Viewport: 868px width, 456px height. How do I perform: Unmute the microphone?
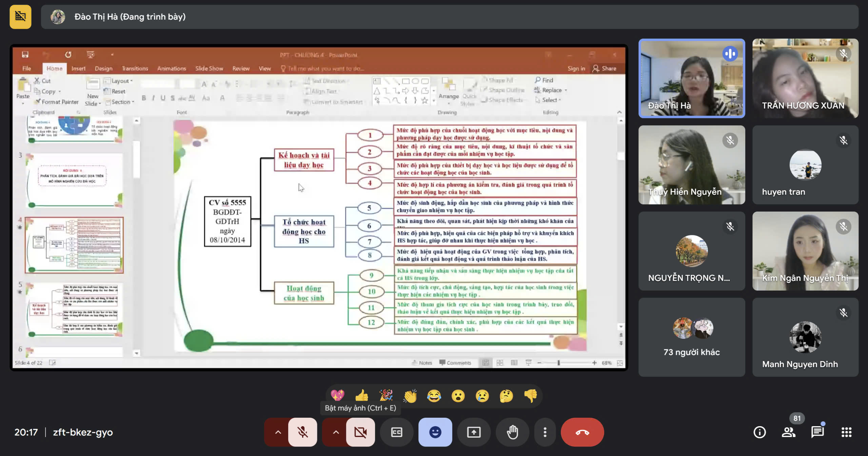coord(302,432)
